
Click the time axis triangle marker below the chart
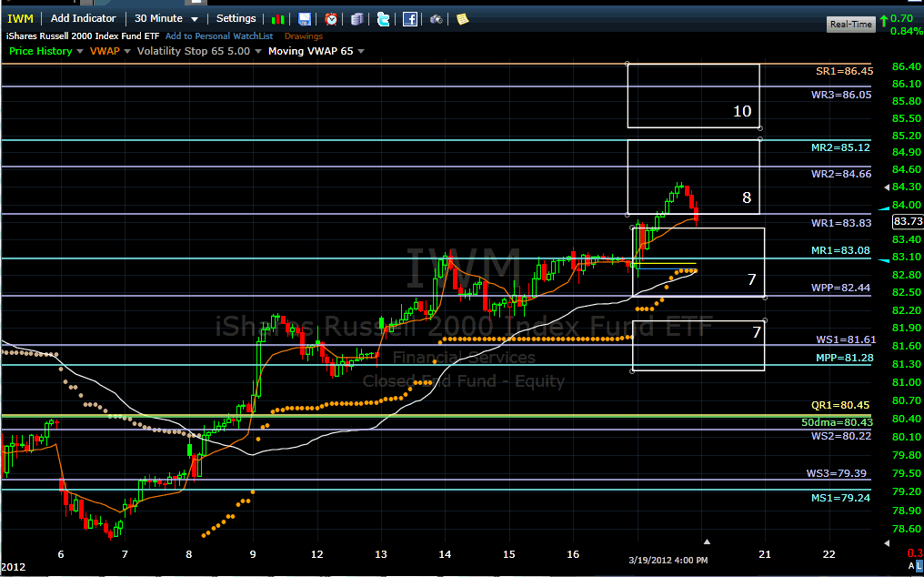tap(708, 542)
